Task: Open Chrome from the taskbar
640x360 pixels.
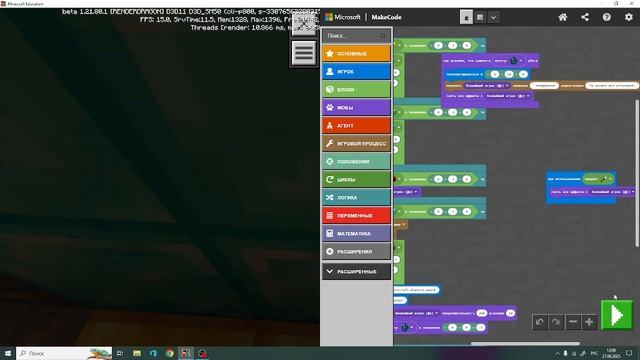Action: 170,353
